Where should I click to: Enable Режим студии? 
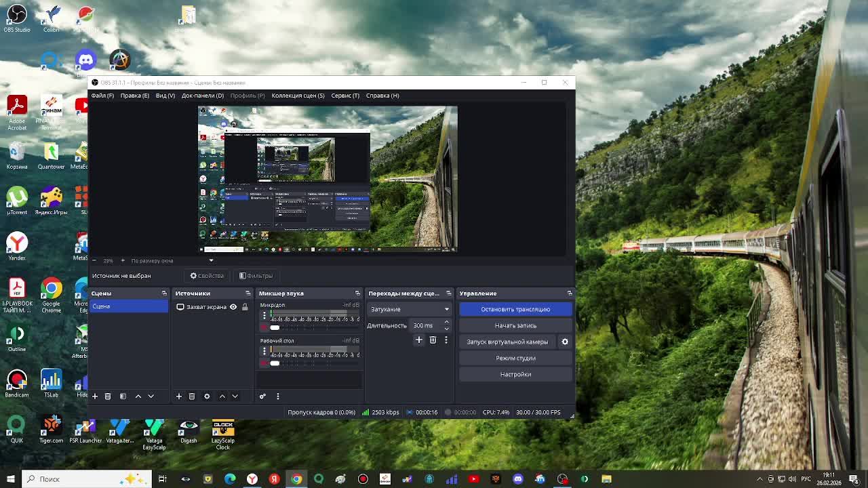pyautogui.click(x=515, y=358)
